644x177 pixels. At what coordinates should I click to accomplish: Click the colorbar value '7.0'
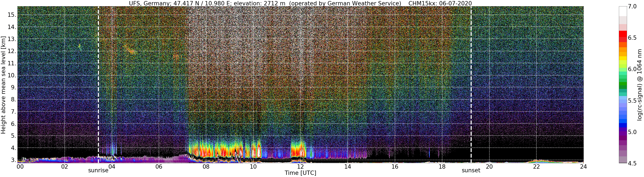pos(632,6)
